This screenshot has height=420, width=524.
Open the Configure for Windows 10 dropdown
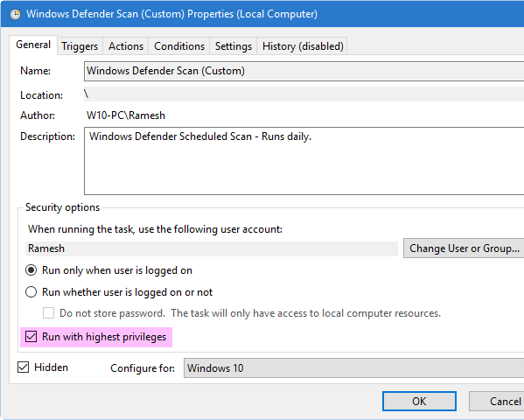[353, 368]
